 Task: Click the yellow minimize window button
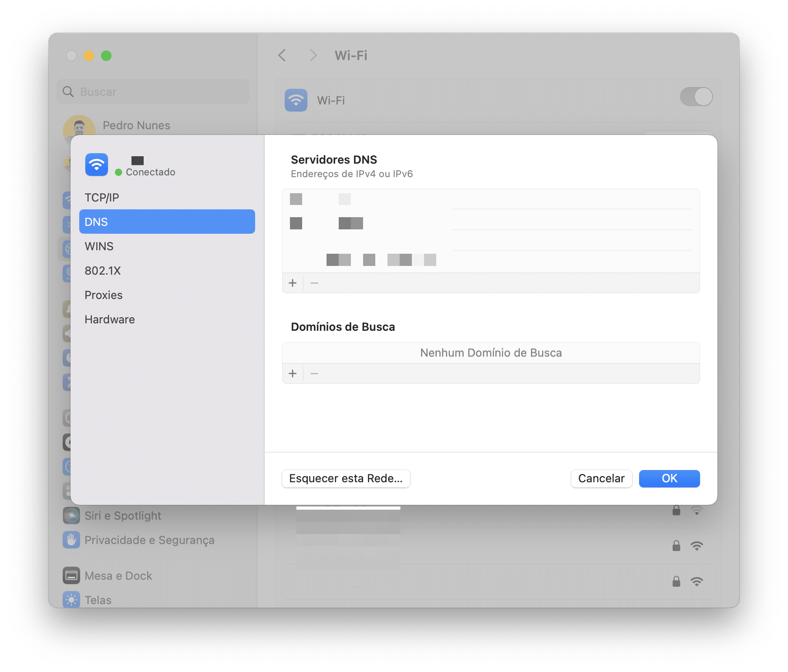pos(89,56)
